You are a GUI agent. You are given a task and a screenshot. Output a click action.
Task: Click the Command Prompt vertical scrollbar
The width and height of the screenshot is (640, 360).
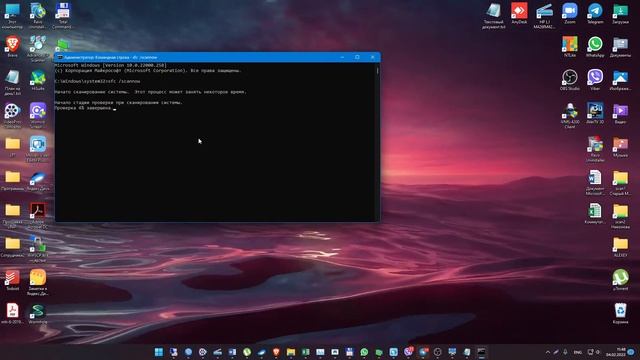pos(378,142)
